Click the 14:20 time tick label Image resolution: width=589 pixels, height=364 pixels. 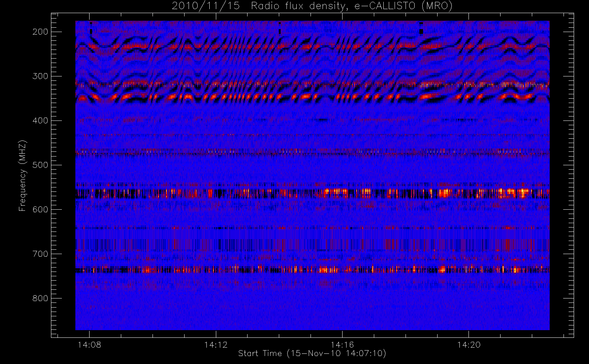pos(469,345)
